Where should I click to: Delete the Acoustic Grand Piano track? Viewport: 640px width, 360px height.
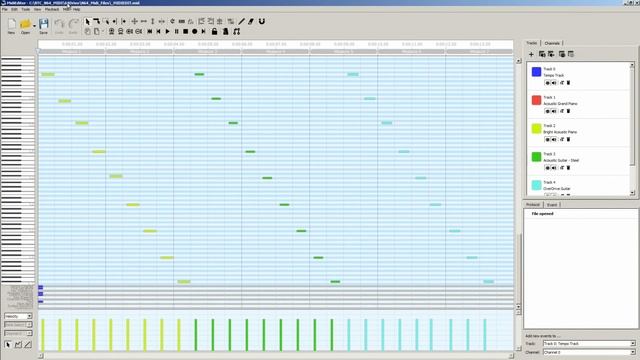[x=568, y=111]
